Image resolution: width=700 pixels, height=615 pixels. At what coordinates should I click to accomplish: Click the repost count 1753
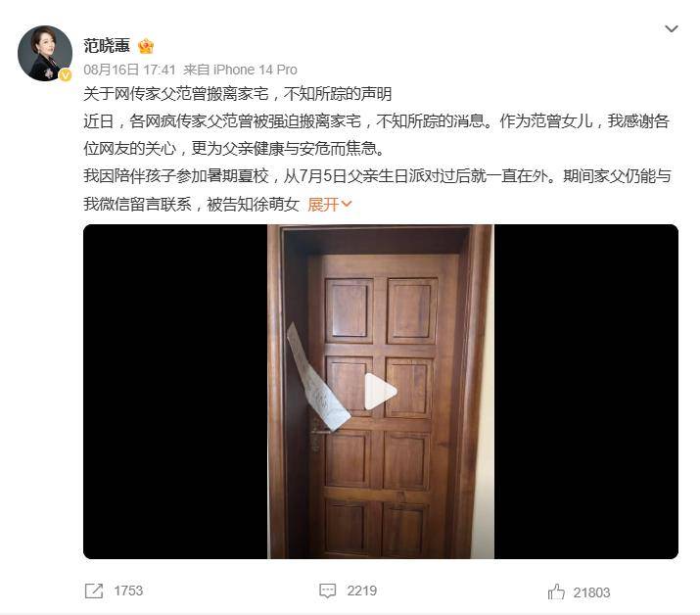click(x=128, y=591)
